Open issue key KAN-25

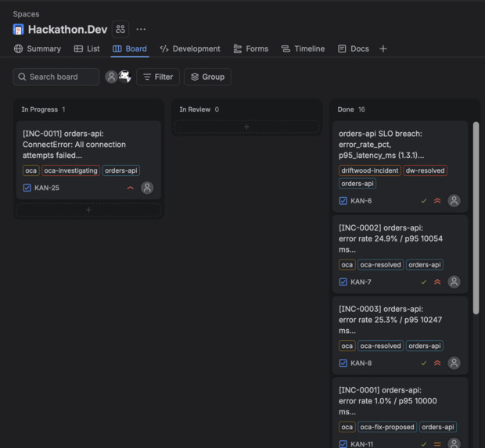47,188
